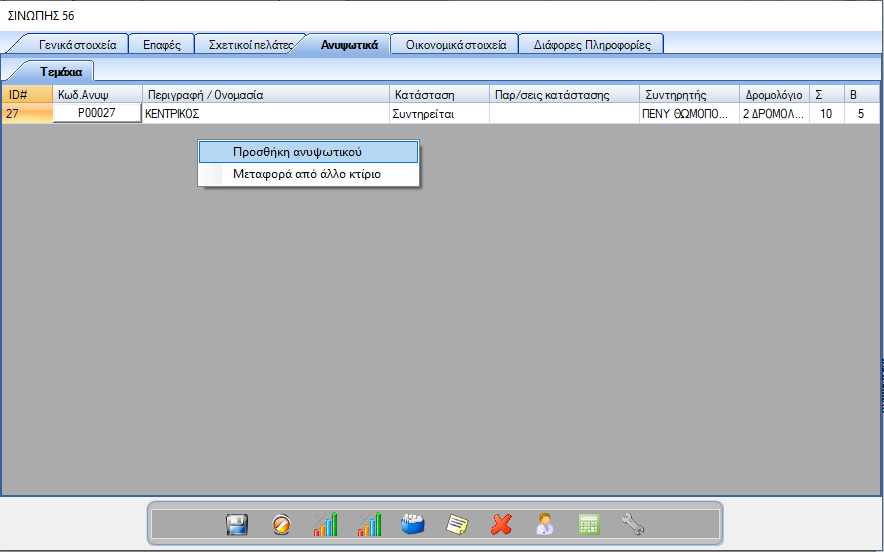Select the "Τεμάχια" sub-tab
This screenshot has height=552, width=884.
(x=61, y=72)
